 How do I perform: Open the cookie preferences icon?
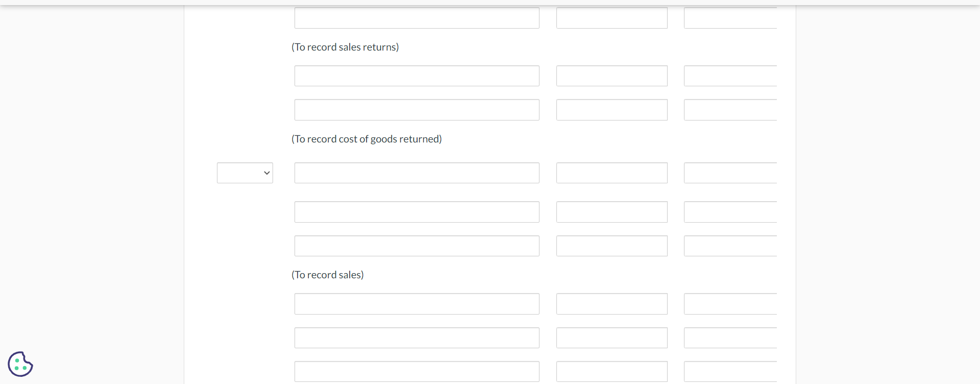tap(20, 364)
